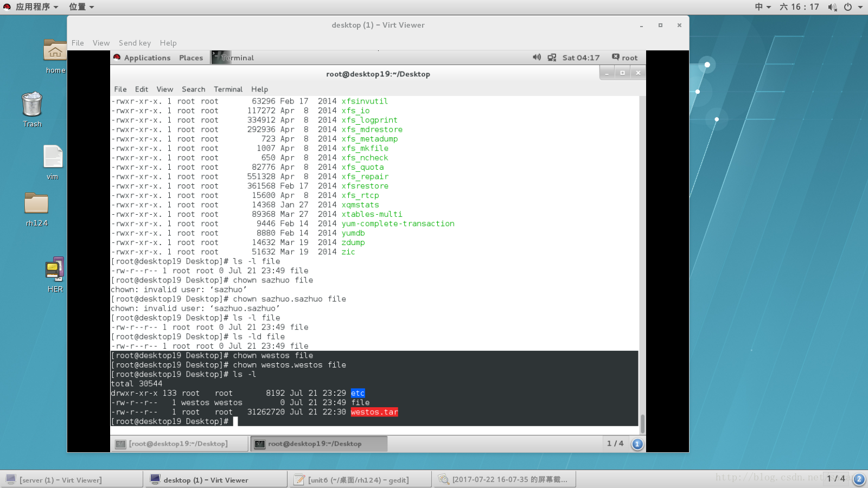868x488 pixels.
Task: Open terminal Help menu
Action: (x=259, y=89)
